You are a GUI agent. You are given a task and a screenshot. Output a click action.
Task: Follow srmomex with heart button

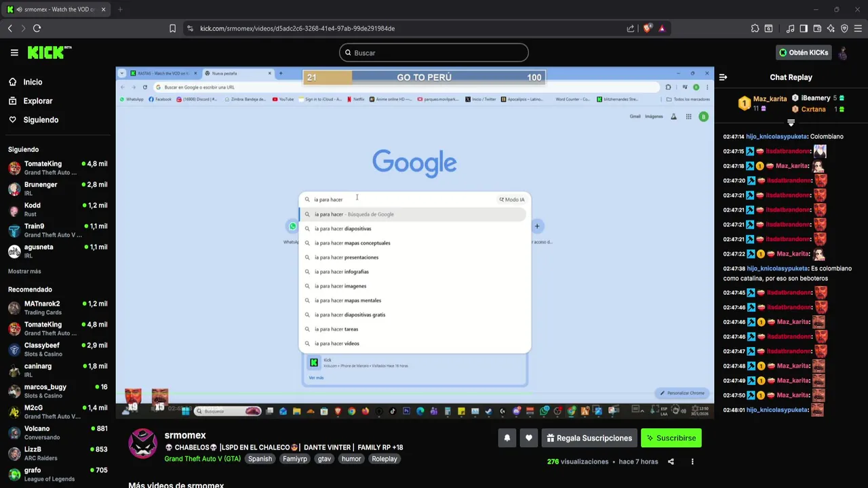[x=529, y=438]
